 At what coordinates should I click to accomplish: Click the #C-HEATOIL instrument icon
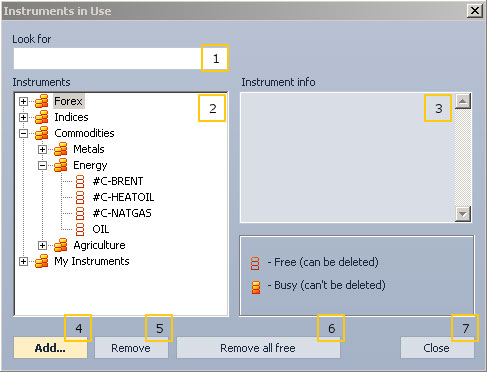80,197
